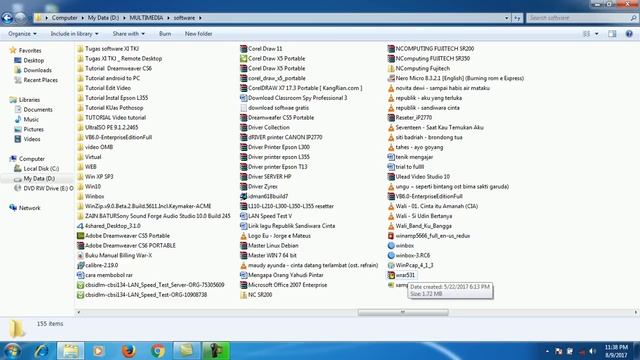Select winamp5666_full_en-us_redux icon
This screenshot has width=640, height=360.
[x=391, y=236]
